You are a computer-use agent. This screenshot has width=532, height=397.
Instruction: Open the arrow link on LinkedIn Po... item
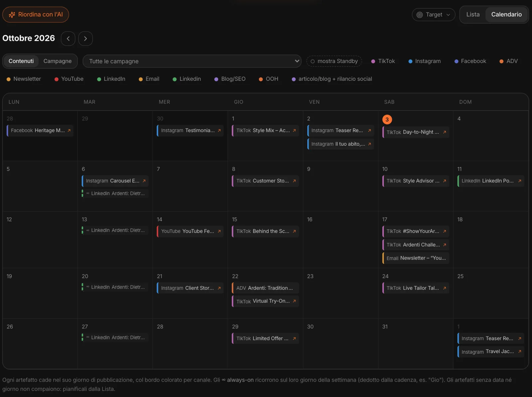pyautogui.click(x=520, y=181)
